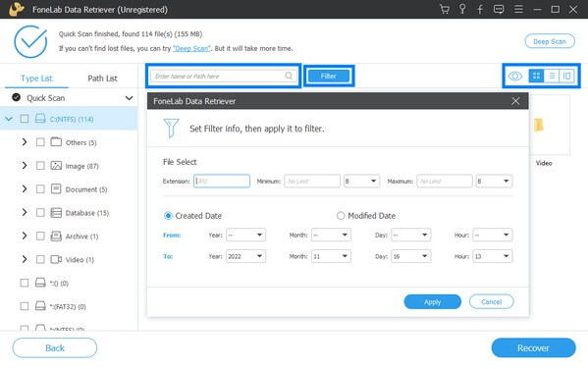The height and width of the screenshot is (369, 588).
Task: Expand the Others tree node
Action: (x=25, y=142)
